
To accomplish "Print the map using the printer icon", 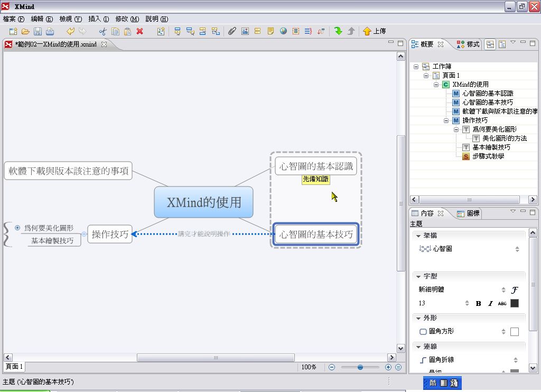I will [x=50, y=31].
